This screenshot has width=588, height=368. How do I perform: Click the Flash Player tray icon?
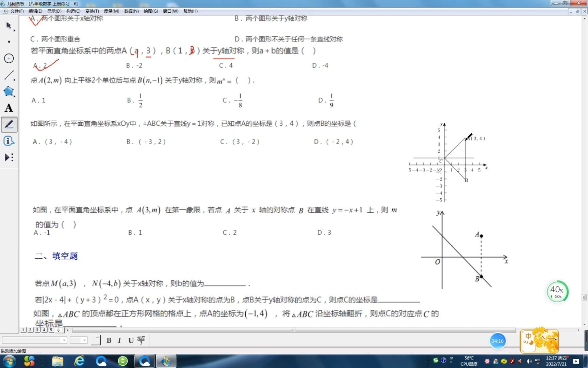(x=512, y=361)
